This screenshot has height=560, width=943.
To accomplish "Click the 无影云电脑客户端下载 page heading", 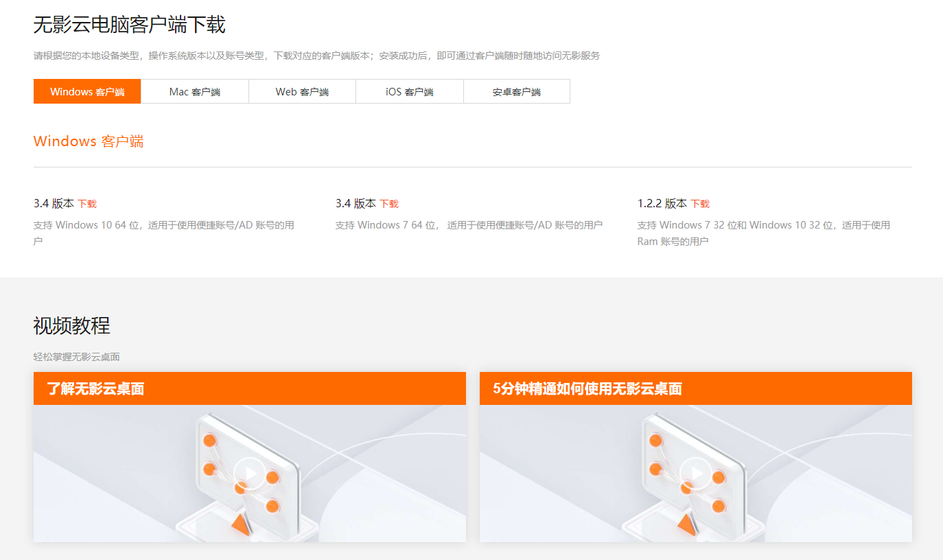I will [129, 25].
